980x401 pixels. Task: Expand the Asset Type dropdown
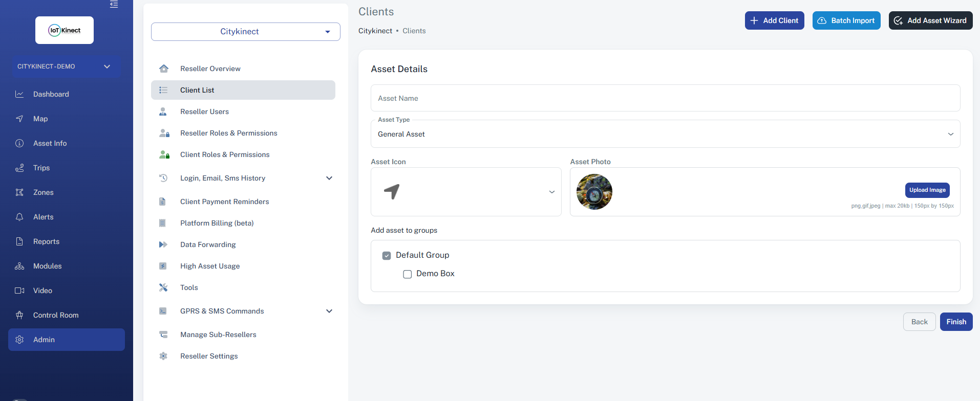(665, 134)
